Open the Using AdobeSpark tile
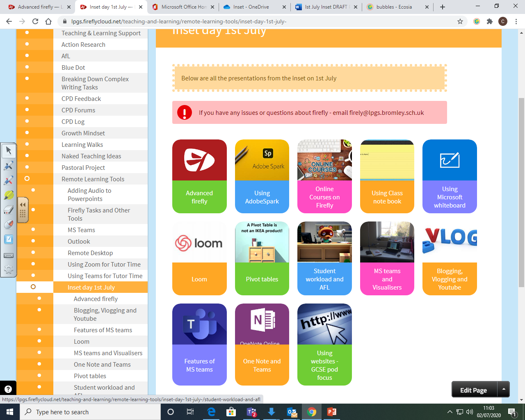525x420 pixels. 262,176
